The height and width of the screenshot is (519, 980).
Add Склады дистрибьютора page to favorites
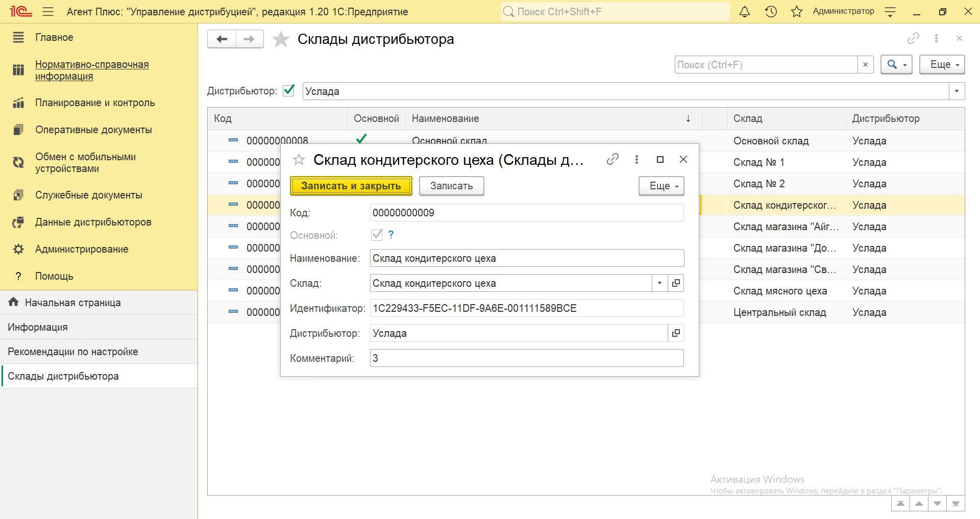click(281, 39)
